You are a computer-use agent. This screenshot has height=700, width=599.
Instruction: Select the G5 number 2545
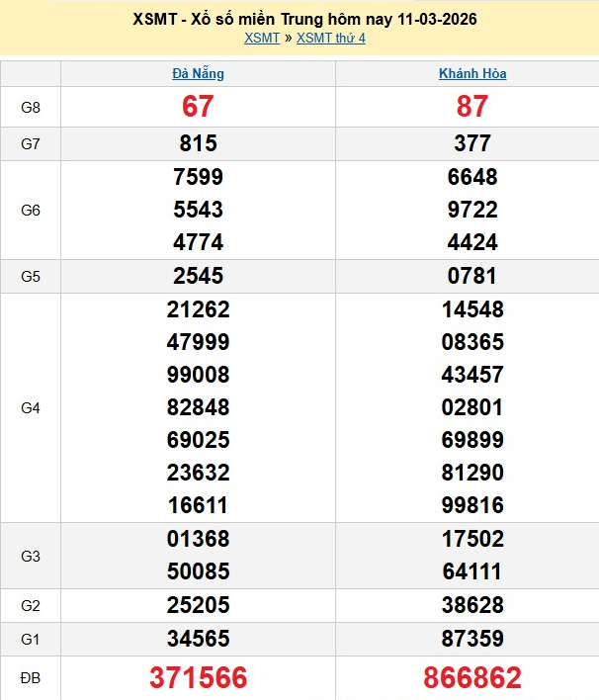coord(198,276)
